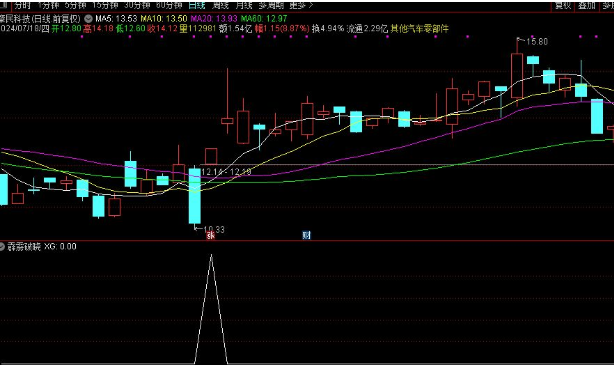Click the 收14.12 closing price value

click(x=163, y=29)
